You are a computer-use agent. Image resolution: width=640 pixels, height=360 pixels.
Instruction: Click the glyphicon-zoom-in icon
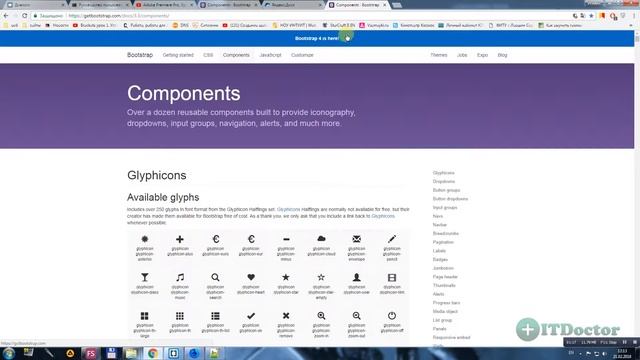[x=321, y=316]
